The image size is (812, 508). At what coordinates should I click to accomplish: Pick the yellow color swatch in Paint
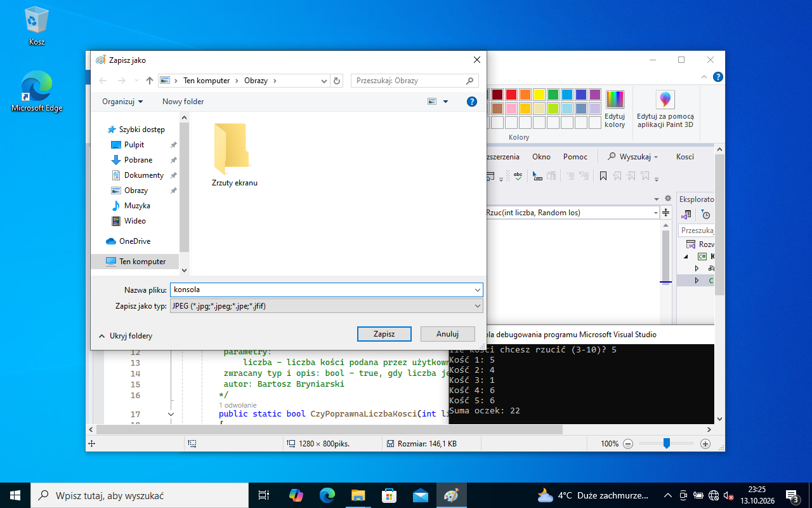pos(539,95)
